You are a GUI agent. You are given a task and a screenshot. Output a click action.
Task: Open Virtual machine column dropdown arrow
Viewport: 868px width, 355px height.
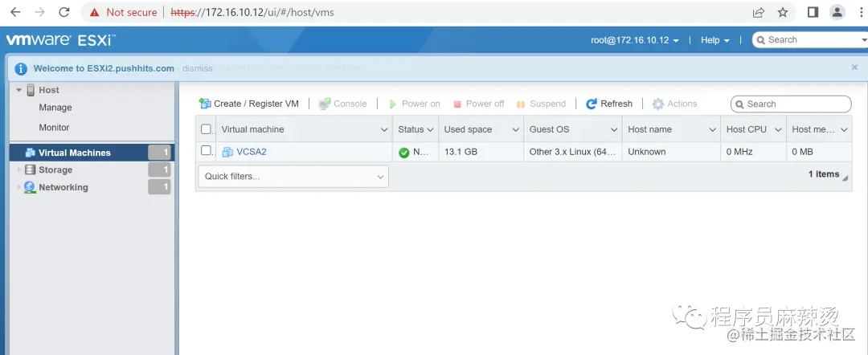tap(384, 130)
